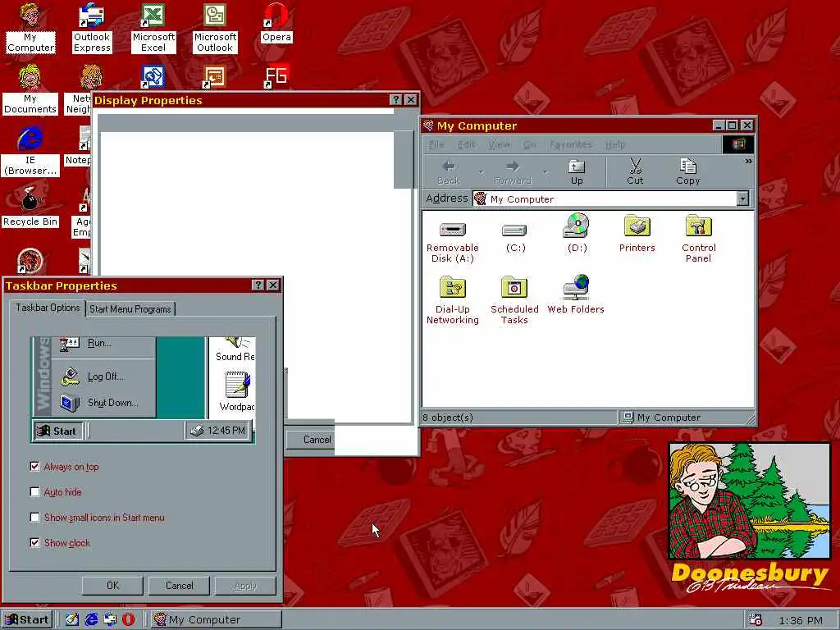Launch Opera from the Quick Launch bar

point(129,619)
